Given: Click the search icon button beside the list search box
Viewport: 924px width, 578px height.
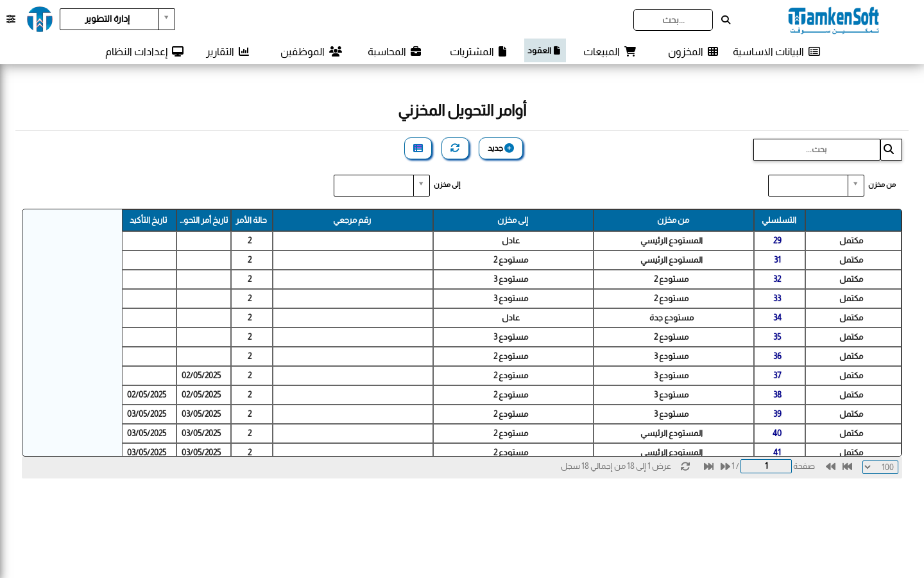Looking at the screenshot, I should (891, 150).
